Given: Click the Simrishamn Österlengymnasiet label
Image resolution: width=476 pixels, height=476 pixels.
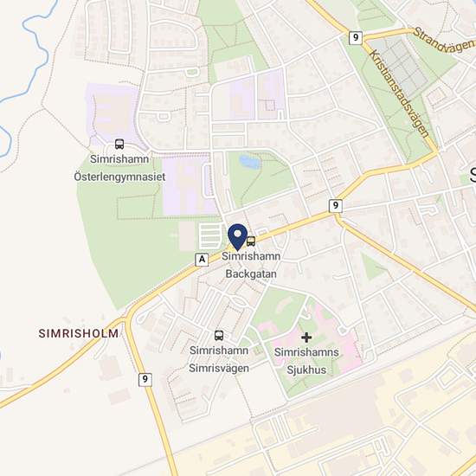Looking at the screenshot, I should click(x=119, y=168).
